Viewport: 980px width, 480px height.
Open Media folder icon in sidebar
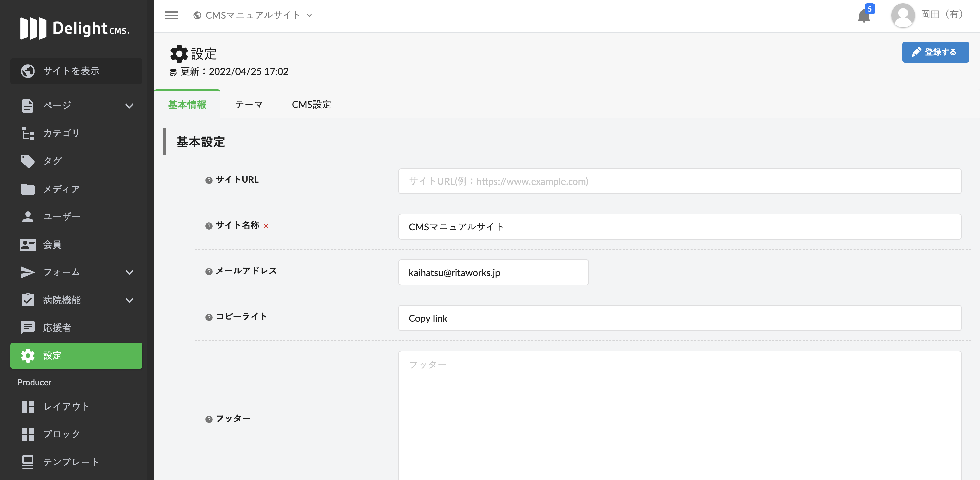point(28,189)
